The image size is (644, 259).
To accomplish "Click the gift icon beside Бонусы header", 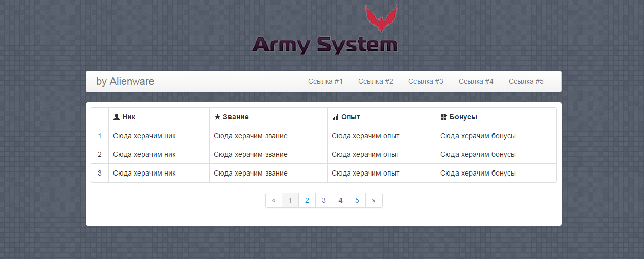I will click(x=443, y=117).
